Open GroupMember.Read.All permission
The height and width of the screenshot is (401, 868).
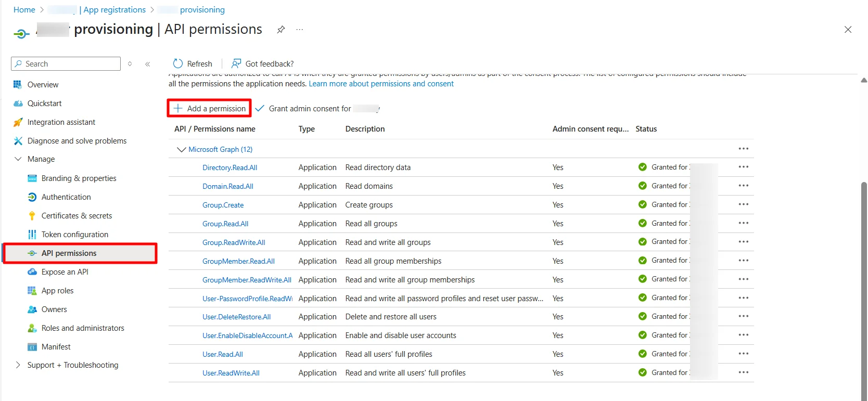click(238, 261)
